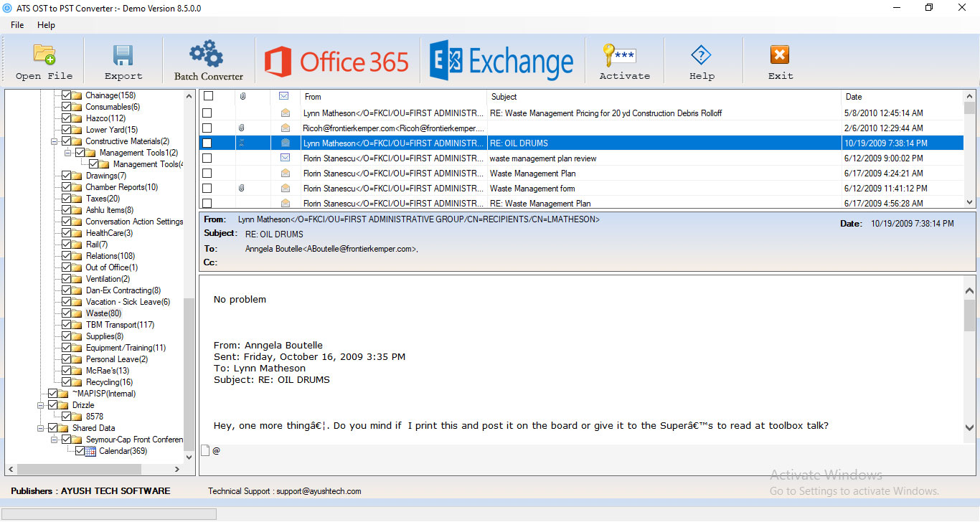Collapse the Seymour-Cap Front Conference node

[54, 440]
